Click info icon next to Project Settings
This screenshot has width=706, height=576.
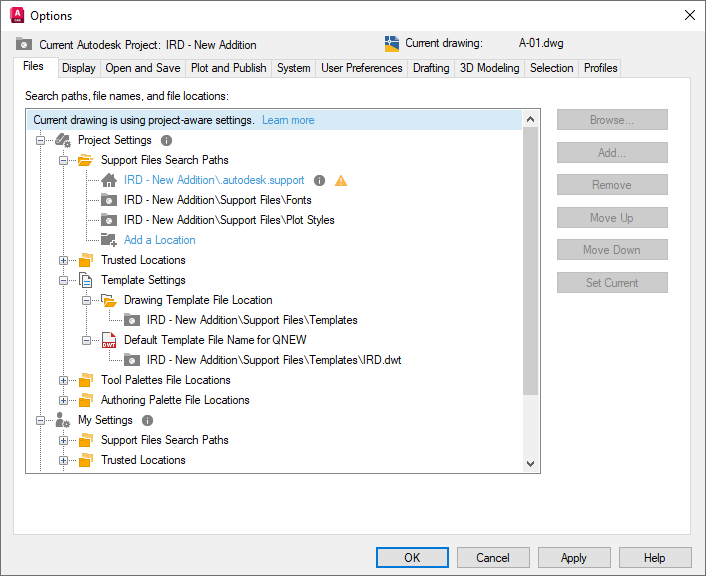(x=167, y=141)
